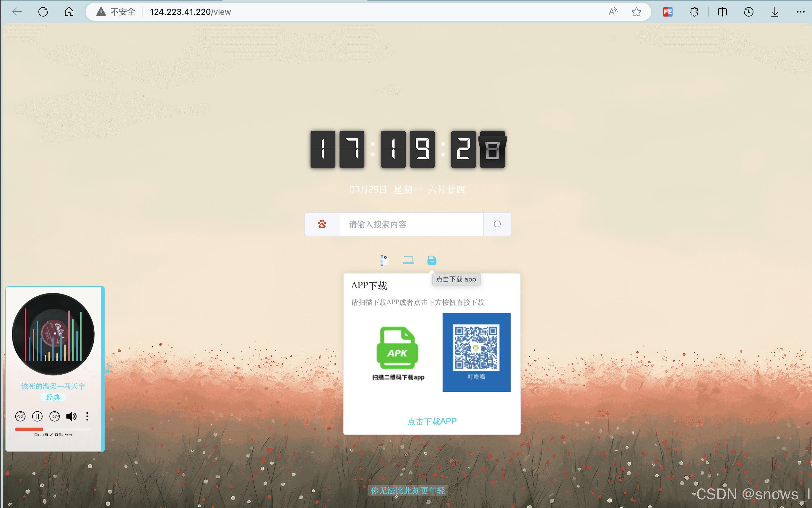Open the red FE extension icon
This screenshot has width=812, height=508.
pos(668,12)
